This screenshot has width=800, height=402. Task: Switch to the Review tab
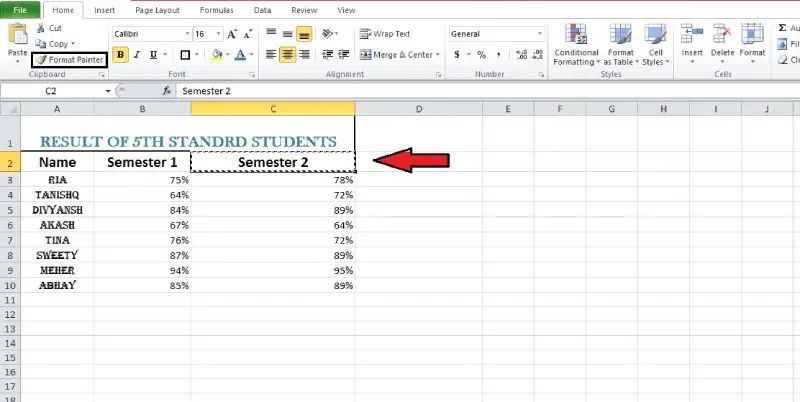(x=304, y=10)
